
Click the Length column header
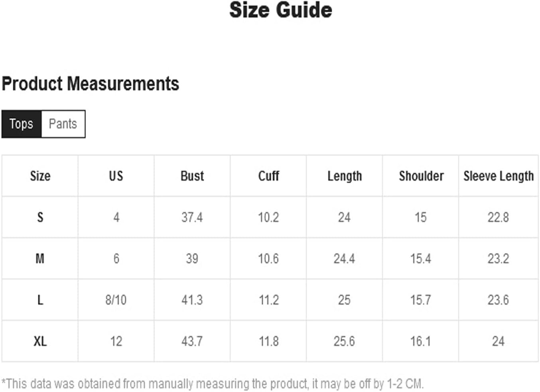click(x=345, y=176)
